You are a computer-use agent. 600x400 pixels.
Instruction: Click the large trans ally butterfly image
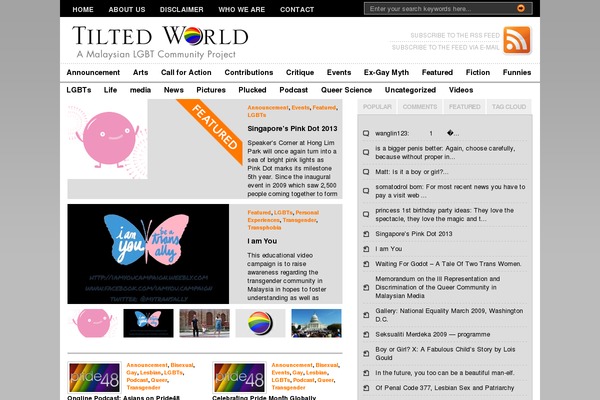pos(148,254)
